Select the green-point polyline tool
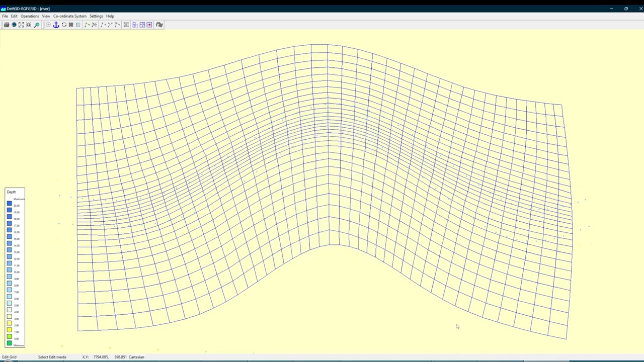This screenshot has height=362, width=644. (87, 25)
